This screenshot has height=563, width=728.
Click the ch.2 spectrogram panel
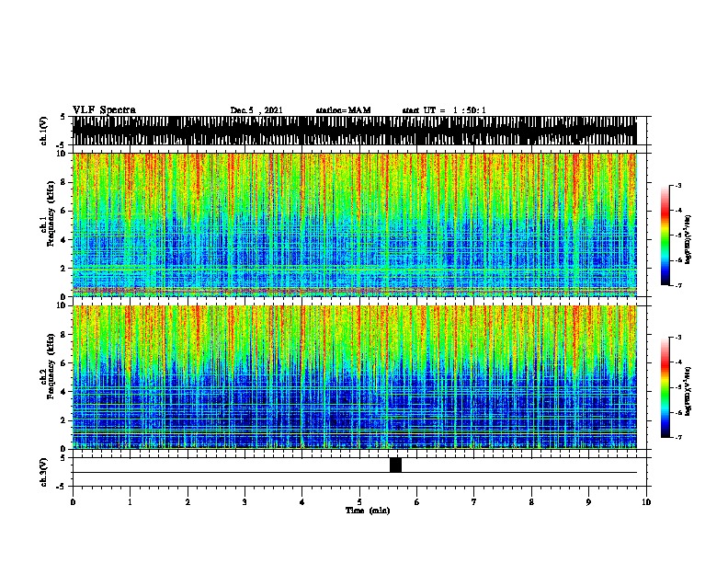click(x=355, y=377)
